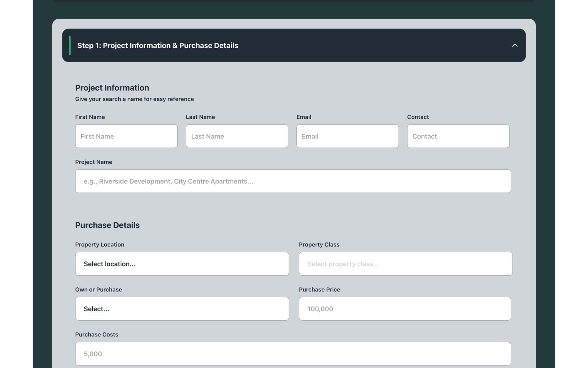588x368 pixels.
Task: Focus the Last Name input field
Action: (237, 136)
